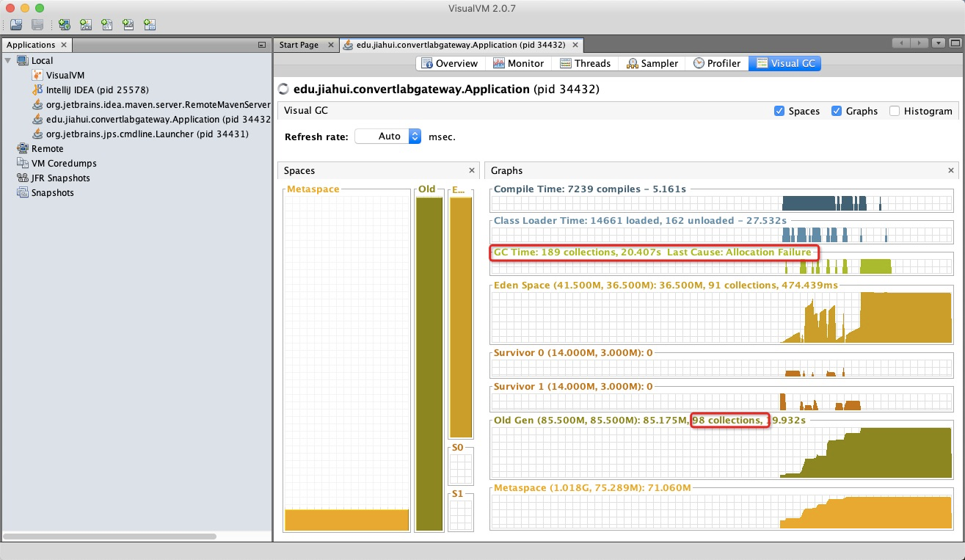
Task: Maximize the editor window button
Action: 956,44
